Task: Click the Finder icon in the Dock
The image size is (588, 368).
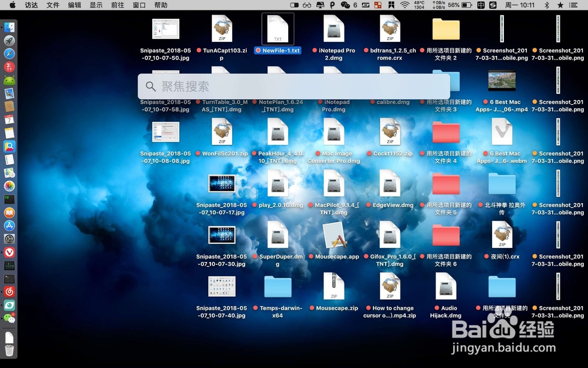Action: (x=10, y=26)
